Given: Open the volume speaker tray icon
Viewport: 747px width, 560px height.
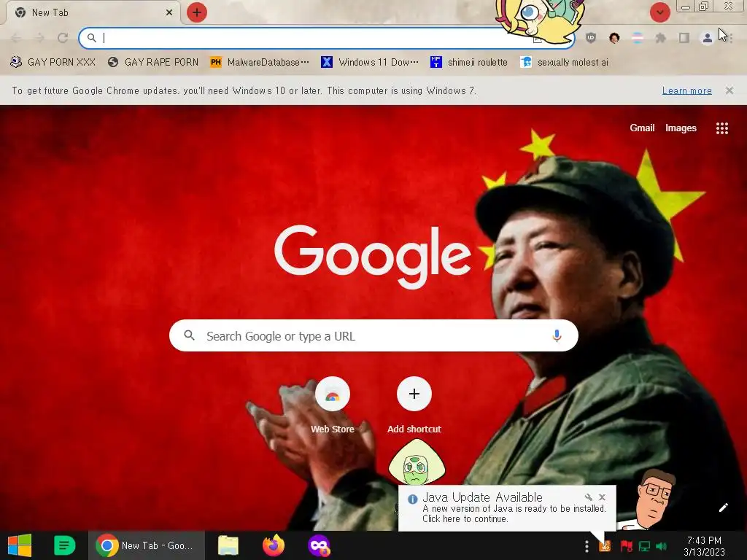Looking at the screenshot, I should tap(661, 546).
